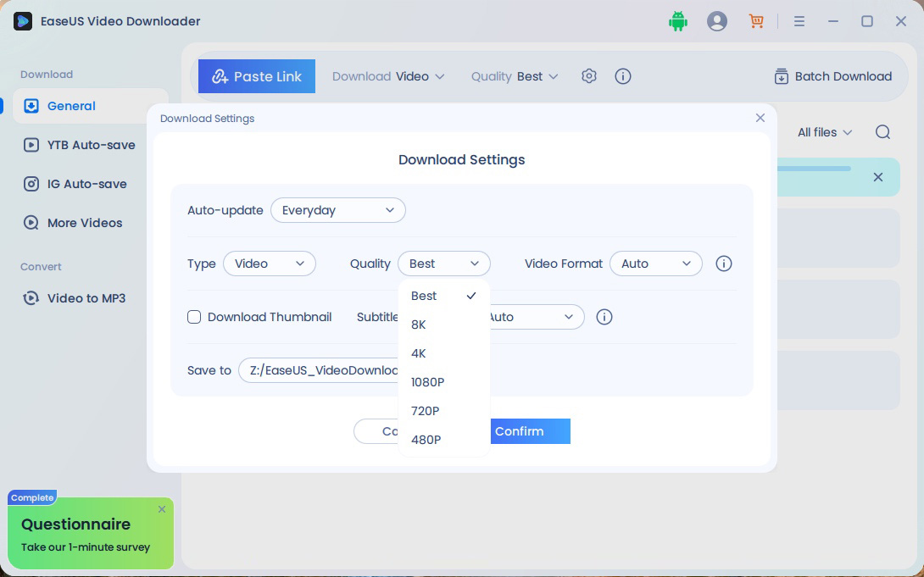Click the Paste Link button
Image resolution: width=924 pixels, height=577 pixels.
pos(257,76)
